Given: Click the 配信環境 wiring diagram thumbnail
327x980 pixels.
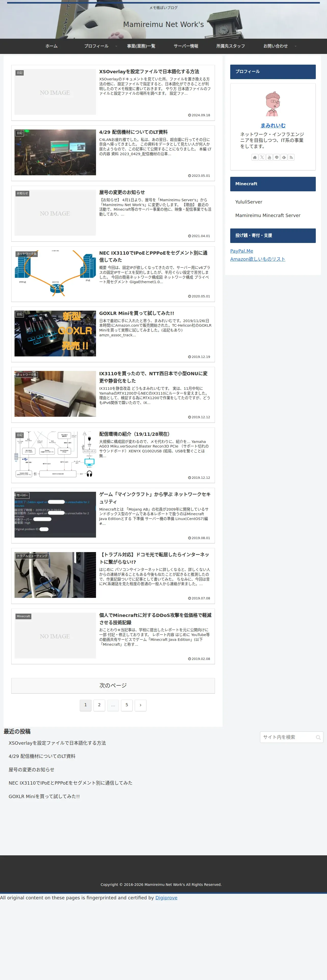Looking at the screenshot, I should pyautogui.click(x=55, y=454).
